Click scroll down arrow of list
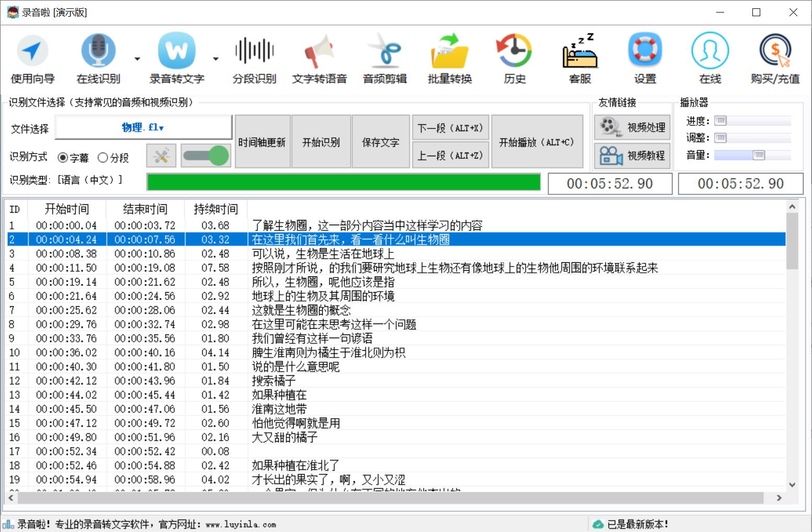 click(x=792, y=485)
